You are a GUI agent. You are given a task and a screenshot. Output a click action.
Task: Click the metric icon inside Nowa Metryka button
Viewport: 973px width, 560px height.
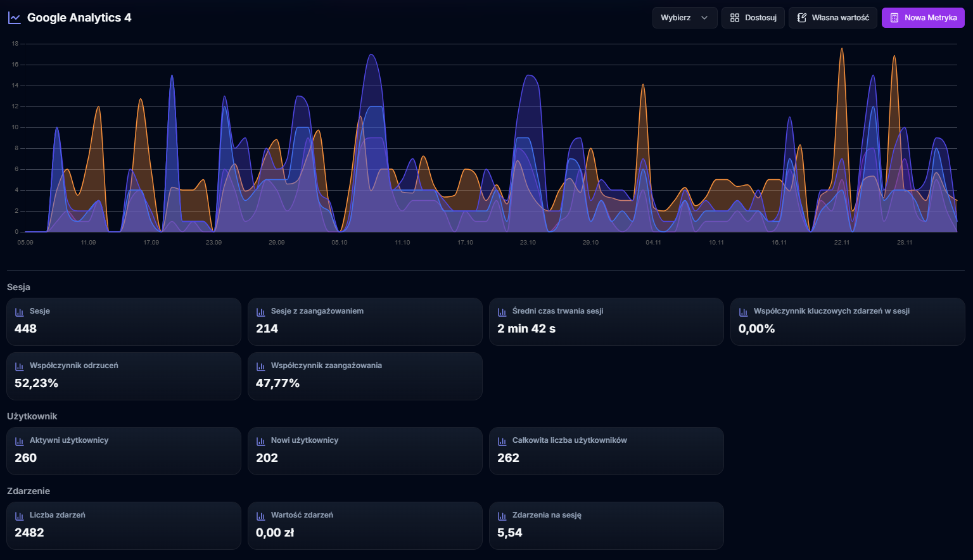(x=894, y=17)
